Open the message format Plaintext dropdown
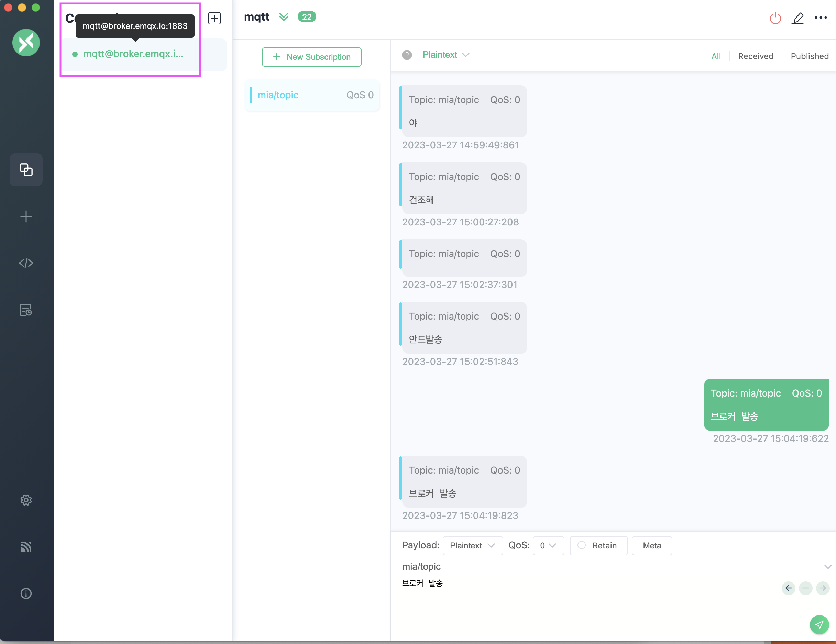Screen dimensions: 836x644 445,55
